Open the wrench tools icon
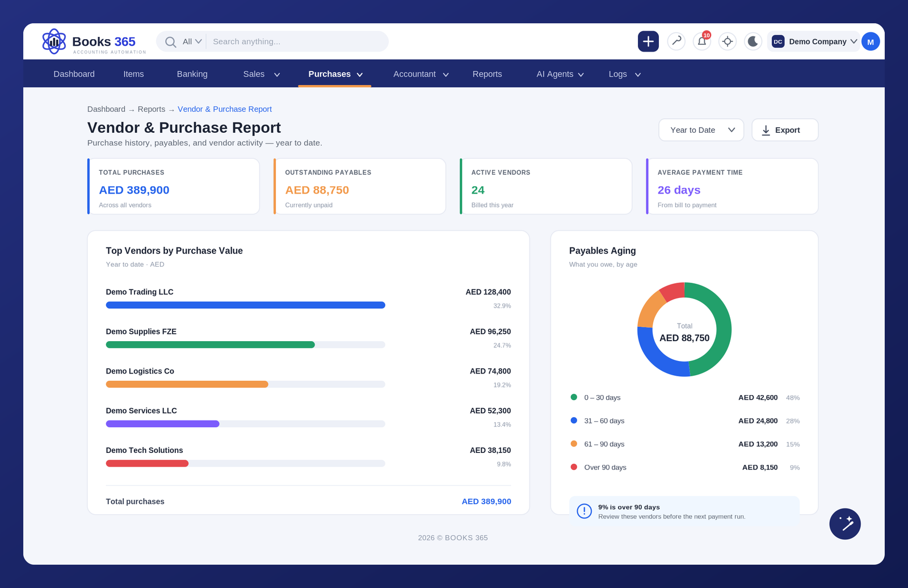908x588 pixels. [676, 41]
